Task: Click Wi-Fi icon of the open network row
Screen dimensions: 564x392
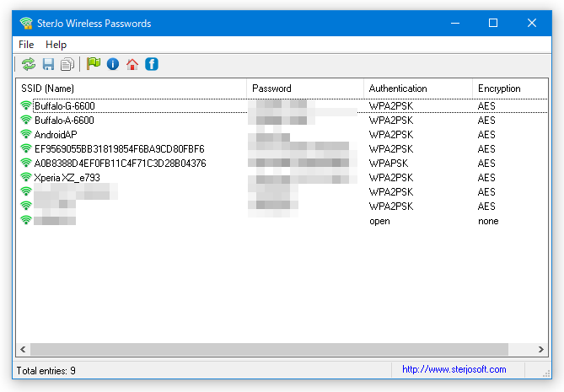Action: pos(26,220)
